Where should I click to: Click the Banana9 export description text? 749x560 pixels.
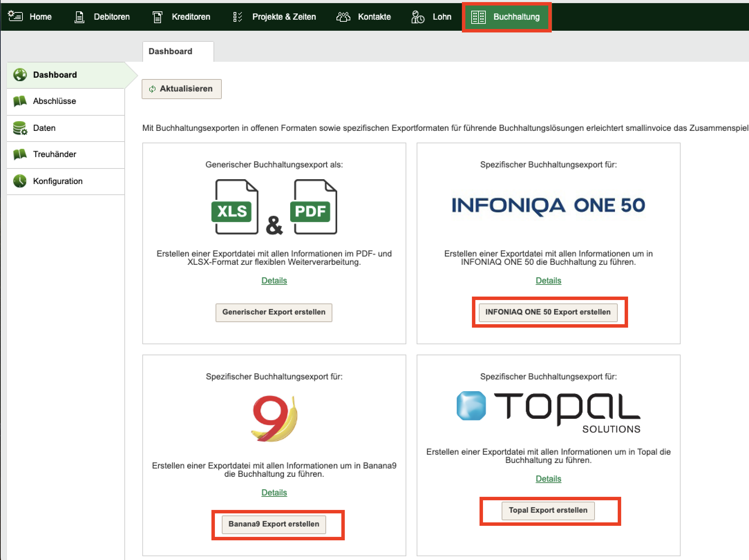coord(274,470)
